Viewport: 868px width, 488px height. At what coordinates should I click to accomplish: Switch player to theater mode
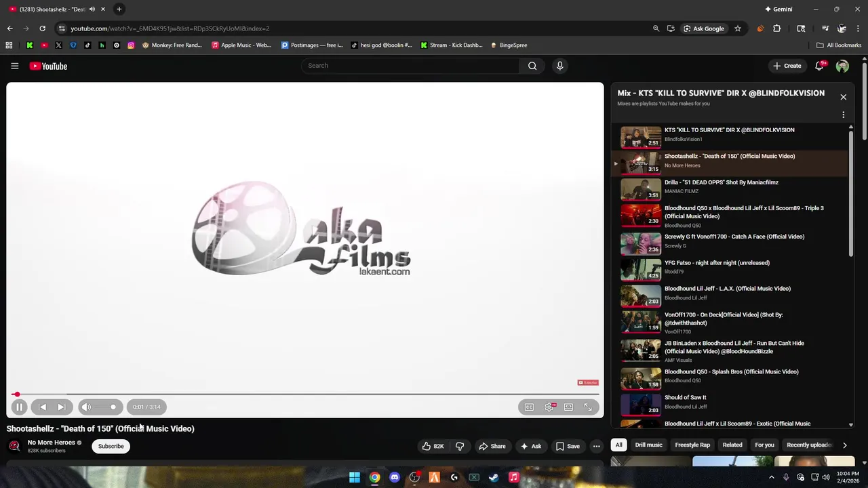tap(568, 407)
